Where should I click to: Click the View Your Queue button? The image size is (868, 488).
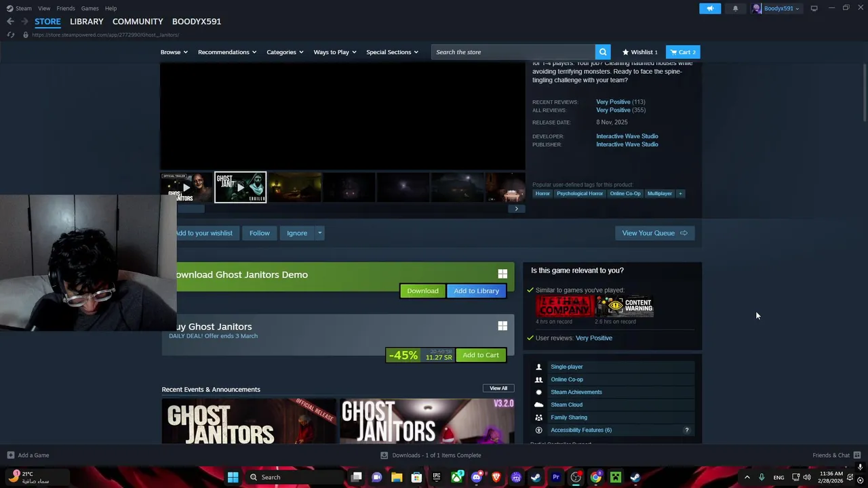pos(654,233)
